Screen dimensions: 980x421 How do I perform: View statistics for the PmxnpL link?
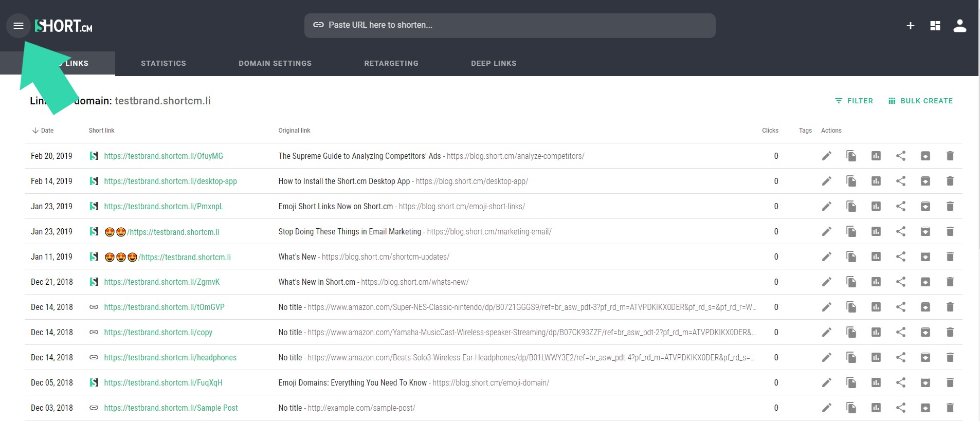[x=876, y=206]
